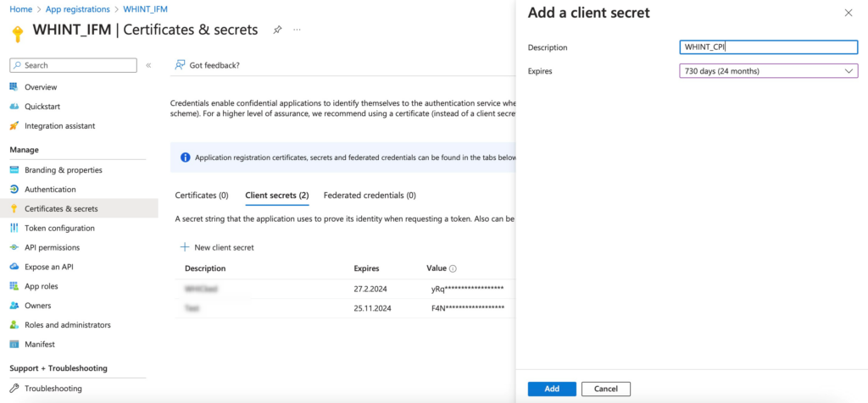This screenshot has height=403, width=868.
Task: Open the ellipsis more options menu
Action: click(x=298, y=30)
